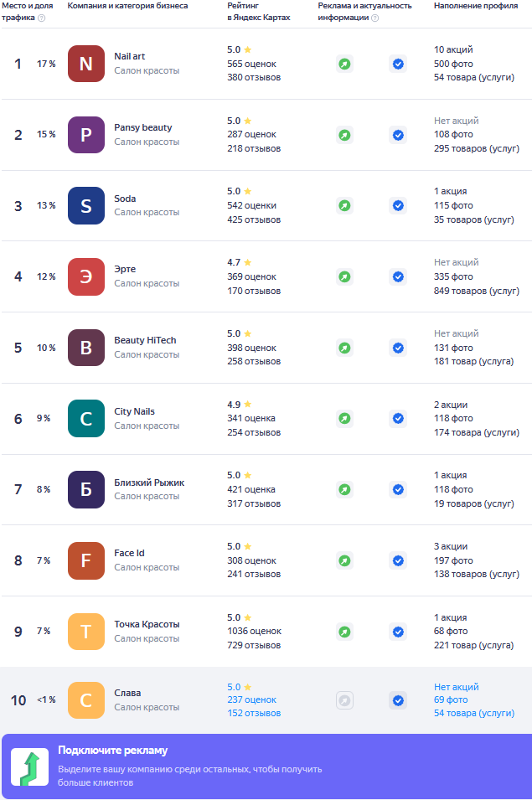Click the green growth arrow in purple banner
The height and width of the screenshot is (800, 532).
pyautogui.click(x=30, y=766)
